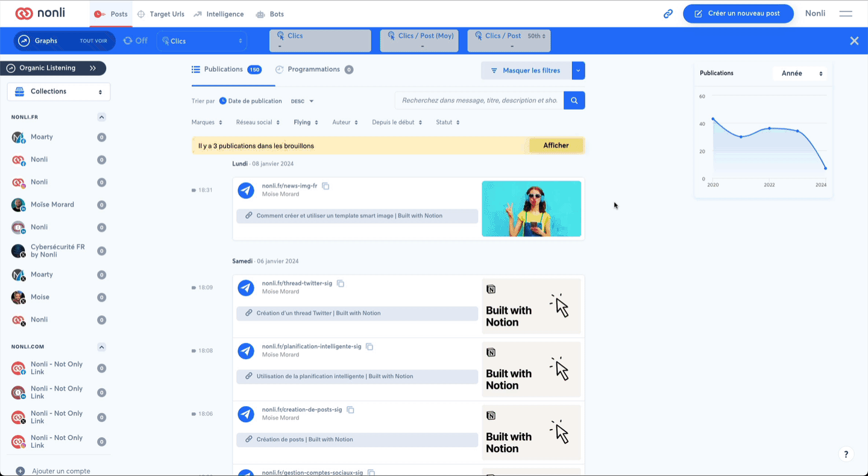This screenshot has width=868, height=476.
Task: Open the Réseau social filter dropdown
Action: coord(258,122)
